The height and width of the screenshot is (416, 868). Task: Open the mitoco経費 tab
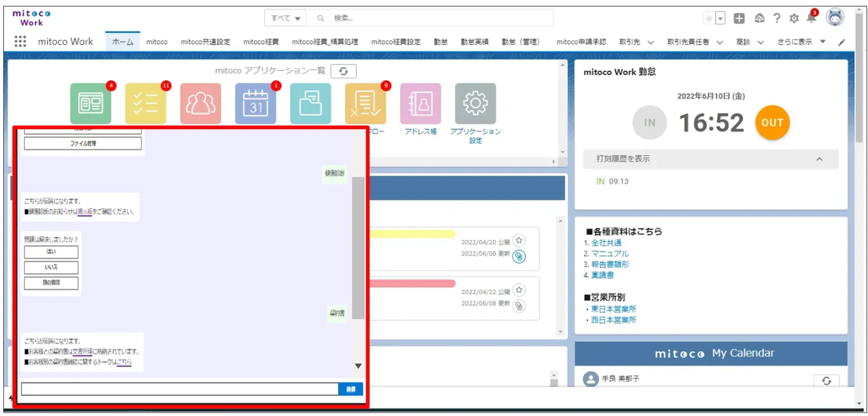(x=261, y=42)
